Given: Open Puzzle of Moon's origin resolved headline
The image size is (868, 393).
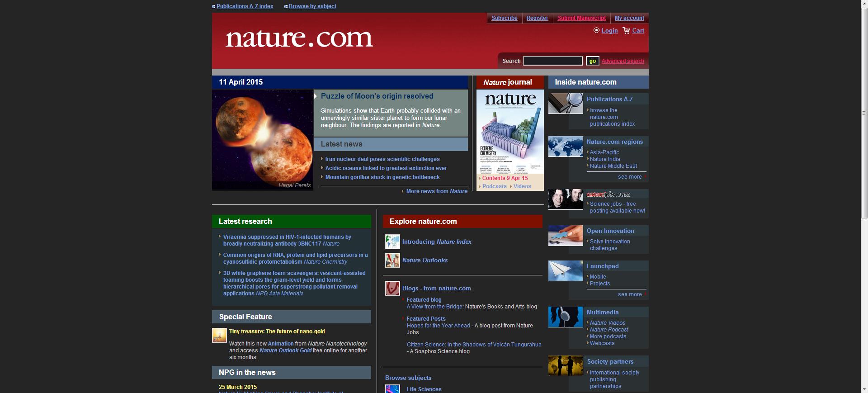Looking at the screenshot, I should [377, 96].
